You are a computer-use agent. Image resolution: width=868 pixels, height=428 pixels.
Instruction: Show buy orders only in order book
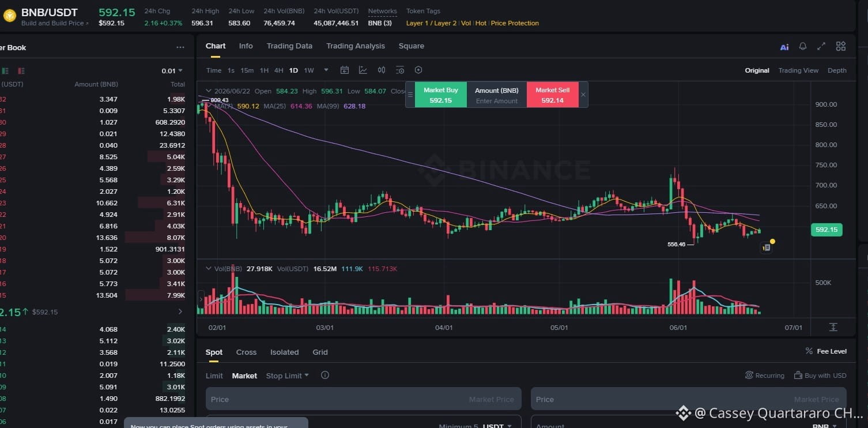click(x=5, y=71)
